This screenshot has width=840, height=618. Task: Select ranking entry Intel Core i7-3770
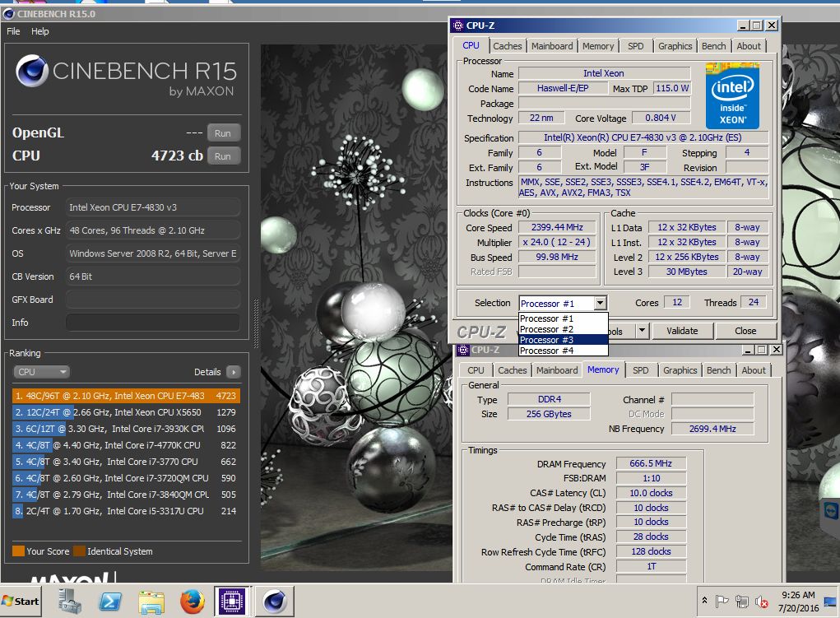point(126,462)
